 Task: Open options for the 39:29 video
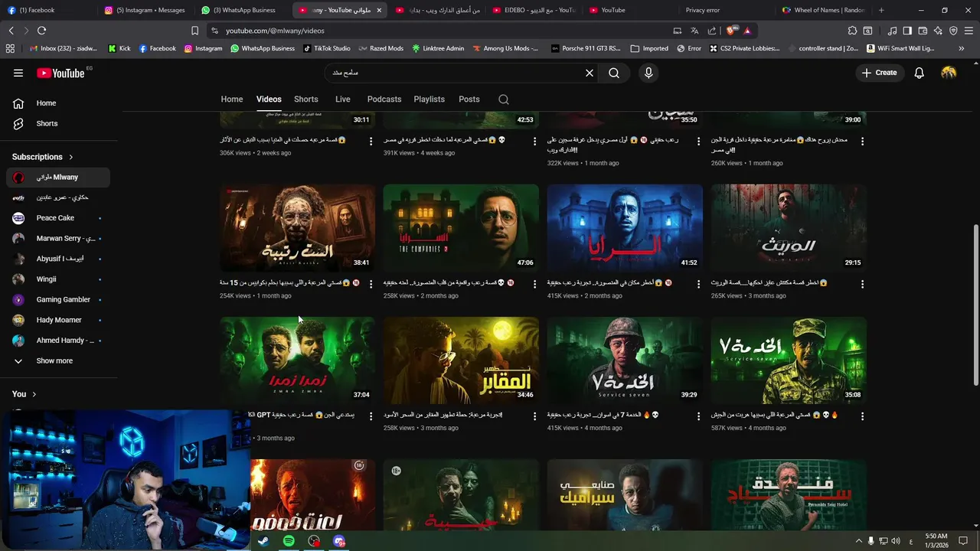tap(698, 416)
